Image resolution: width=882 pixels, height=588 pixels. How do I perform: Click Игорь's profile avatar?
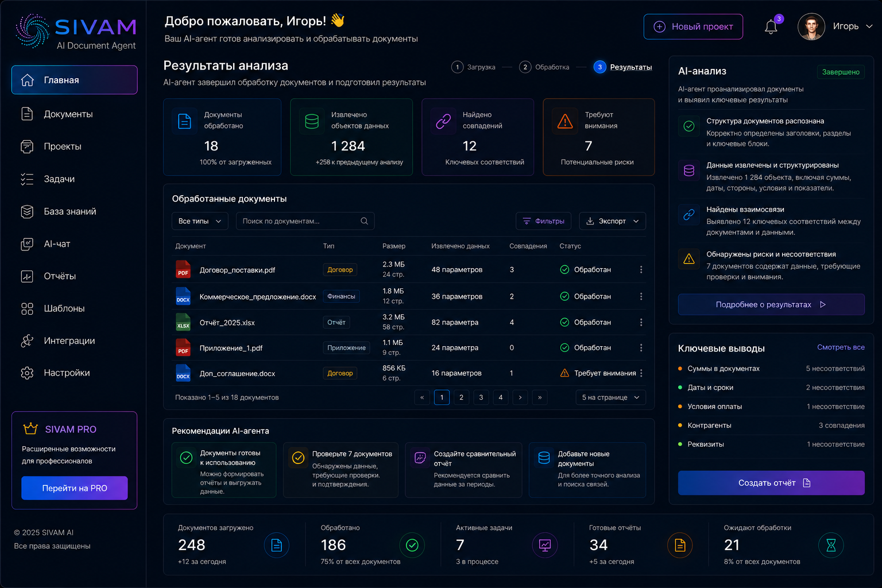811,26
